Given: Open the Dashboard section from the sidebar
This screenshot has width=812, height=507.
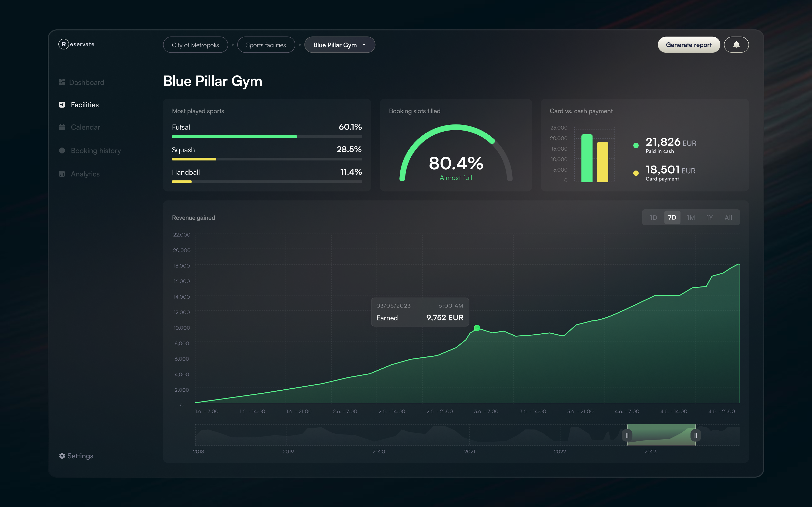Looking at the screenshot, I should tap(87, 82).
